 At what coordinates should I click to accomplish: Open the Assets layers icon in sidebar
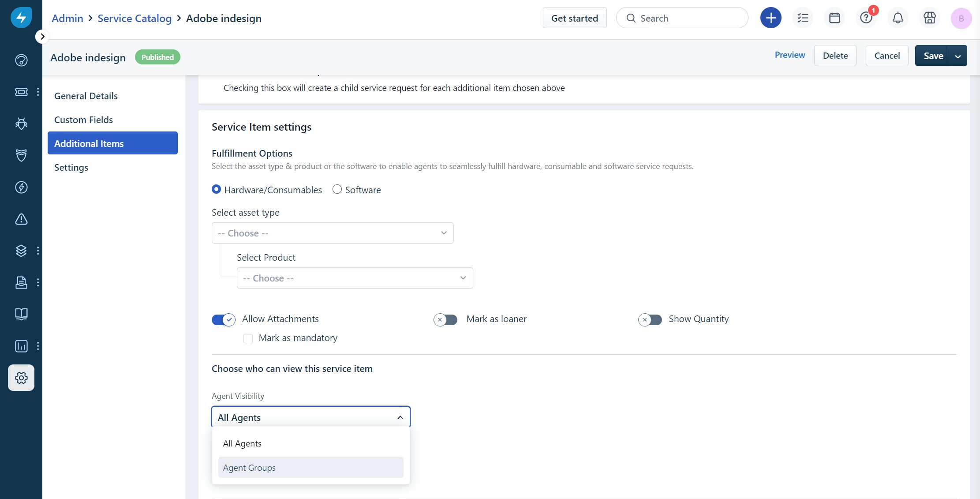point(21,251)
